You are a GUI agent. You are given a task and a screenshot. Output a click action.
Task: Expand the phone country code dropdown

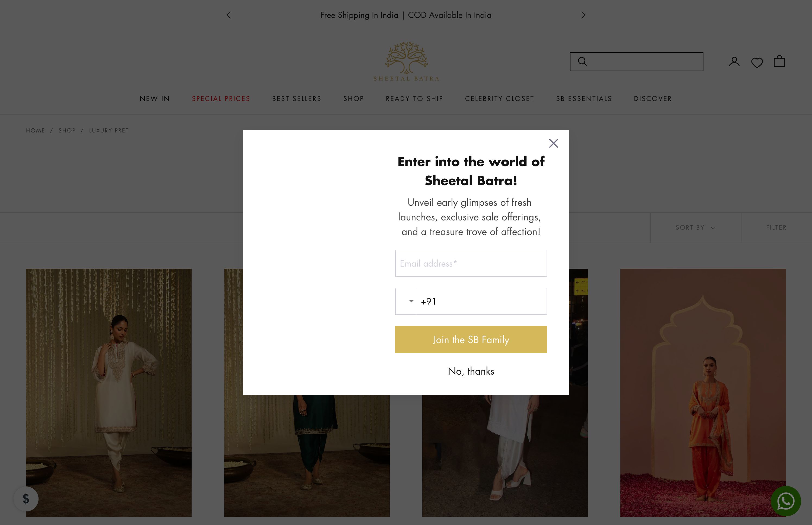[406, 301]
